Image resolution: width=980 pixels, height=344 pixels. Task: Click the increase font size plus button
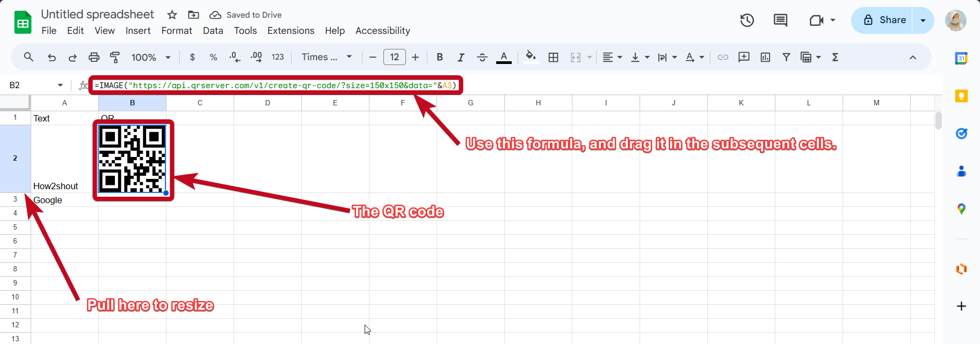[415, 57]
